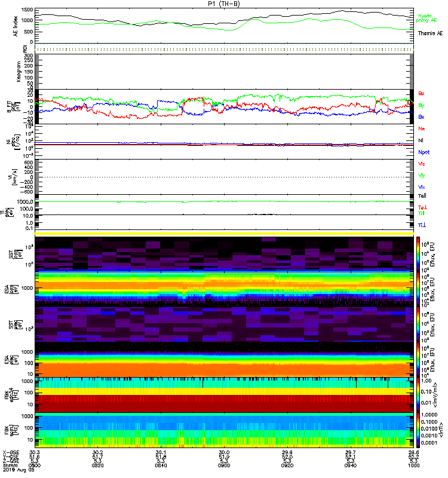
Task: Click the "1.0000" tick on the nT color bar
Action: coord(429,415)
